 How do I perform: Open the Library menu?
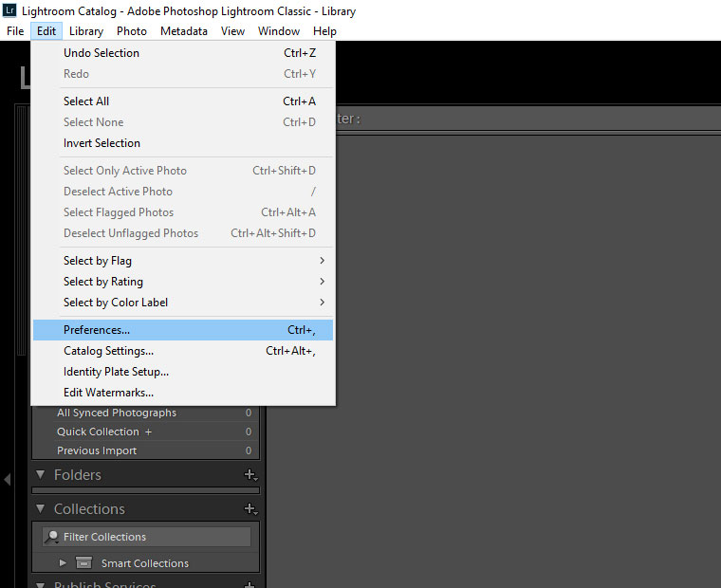(x=86, y=31)
